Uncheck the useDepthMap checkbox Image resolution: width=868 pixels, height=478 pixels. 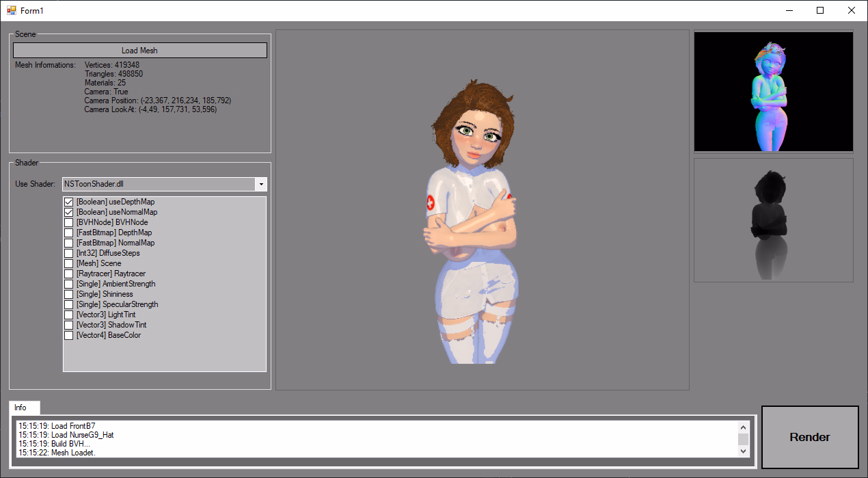tap(69, 202)
